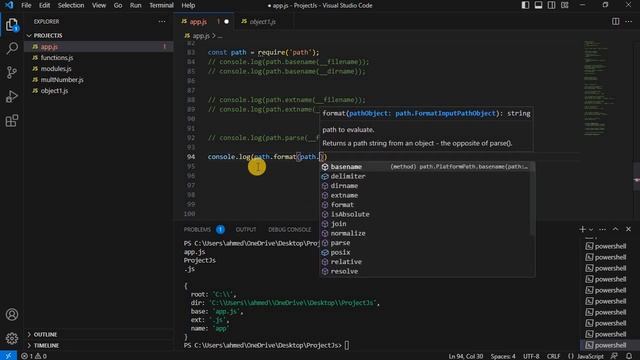This screenshot has width=640, height=360.
Task: Click the Explorer more actions ellipsis
Action: pos(162,22)
